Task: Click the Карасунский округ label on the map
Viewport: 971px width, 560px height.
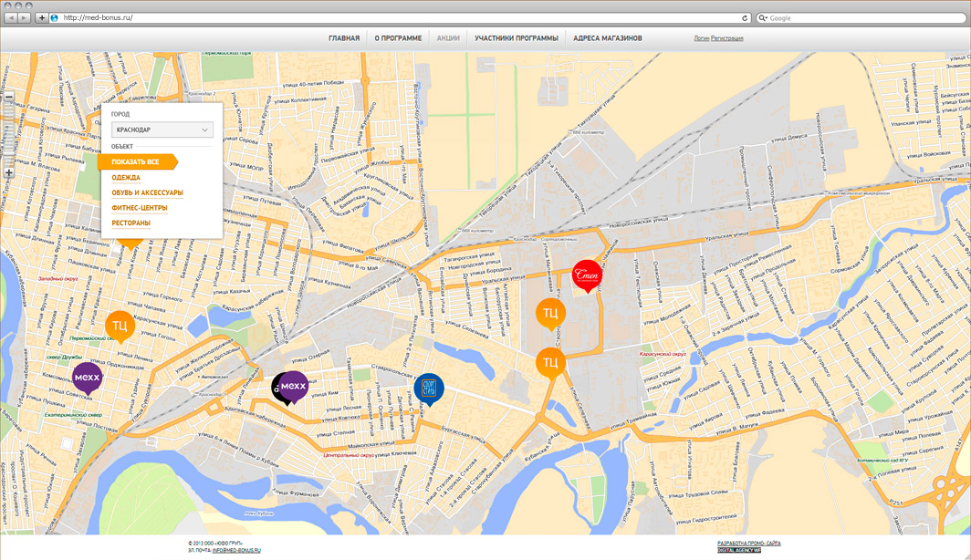Action: click(x=663, y=355)
